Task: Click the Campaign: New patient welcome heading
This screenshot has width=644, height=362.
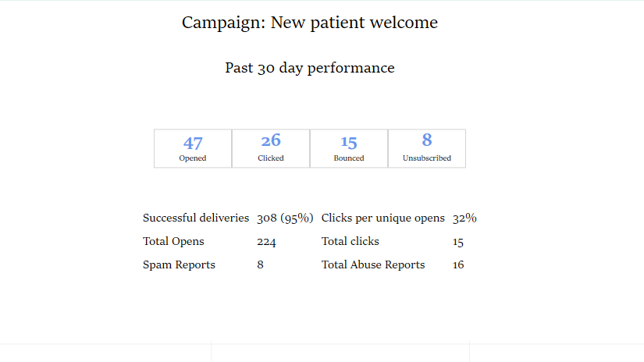Action: coord(310,23)
